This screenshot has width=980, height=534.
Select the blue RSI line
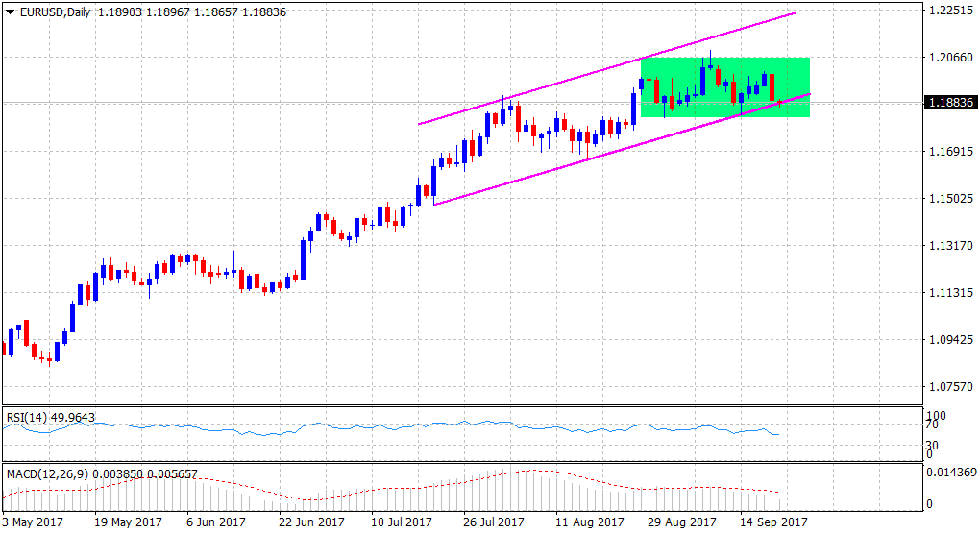391,428
